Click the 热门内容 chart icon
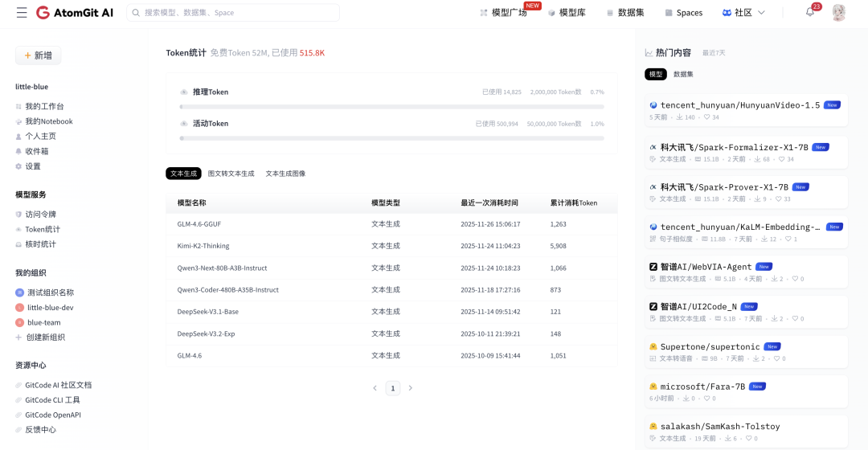Image resolution: width=868 pixels, height=450 pixels. 649,52
